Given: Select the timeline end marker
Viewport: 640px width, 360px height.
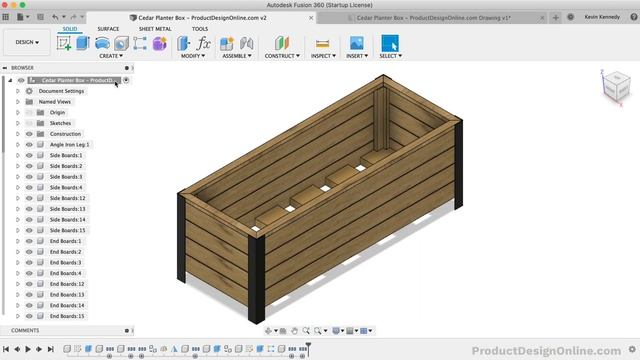Looking at the screenshot, I should point(309,349).
